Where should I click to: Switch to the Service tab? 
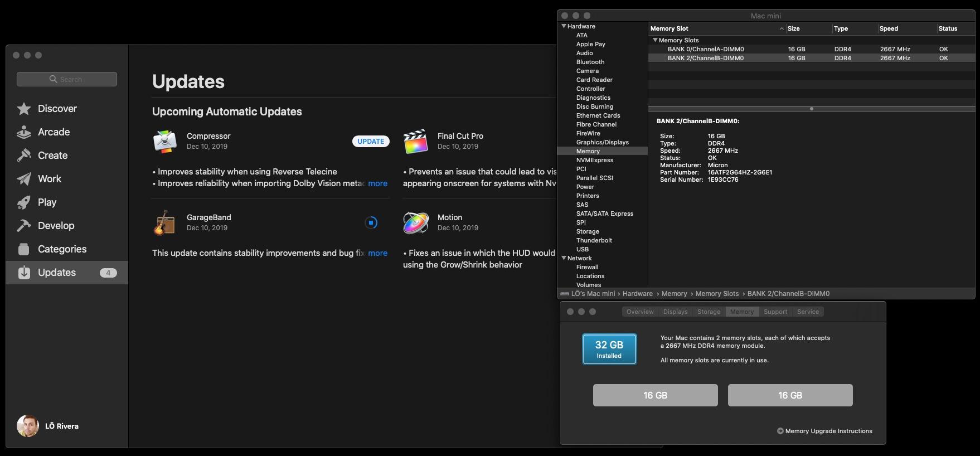point(808,312)
